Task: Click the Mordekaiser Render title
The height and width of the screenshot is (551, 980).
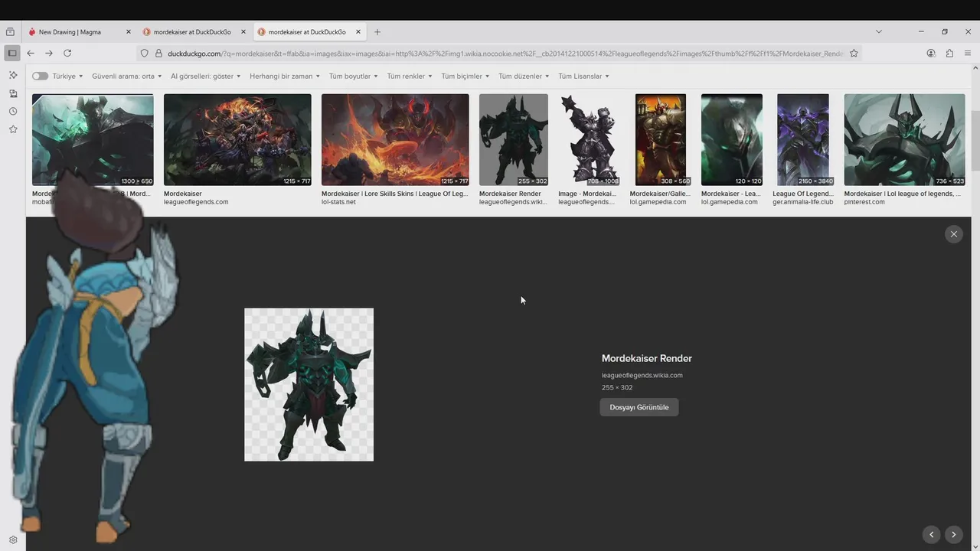Action: (647, 358)
